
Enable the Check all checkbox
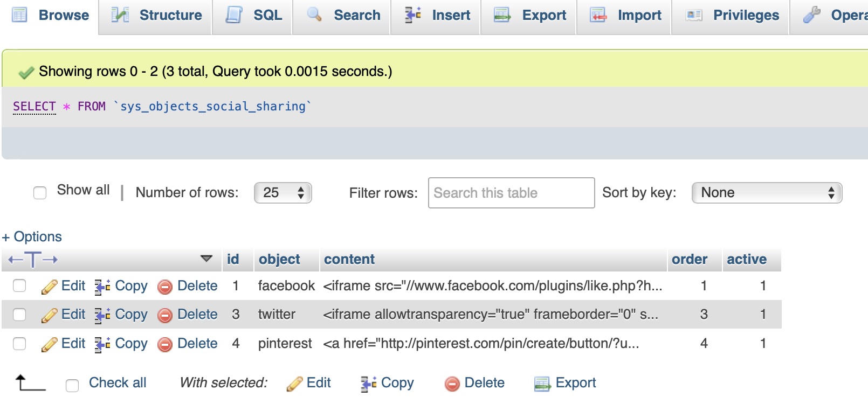[72, 385]
